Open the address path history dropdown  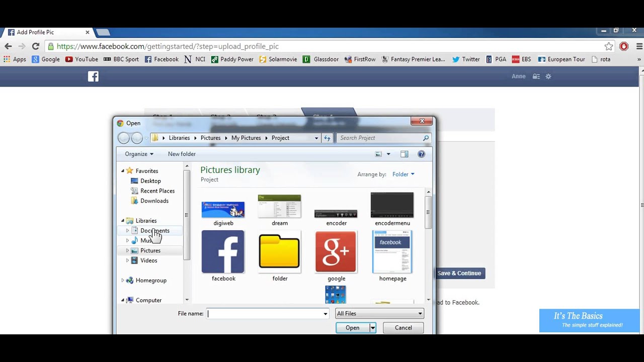[x=316, y=138]
